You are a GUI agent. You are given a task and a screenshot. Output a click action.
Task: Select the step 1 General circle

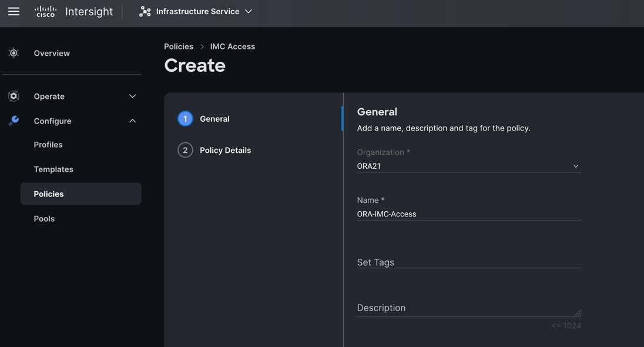click(185, 119)
